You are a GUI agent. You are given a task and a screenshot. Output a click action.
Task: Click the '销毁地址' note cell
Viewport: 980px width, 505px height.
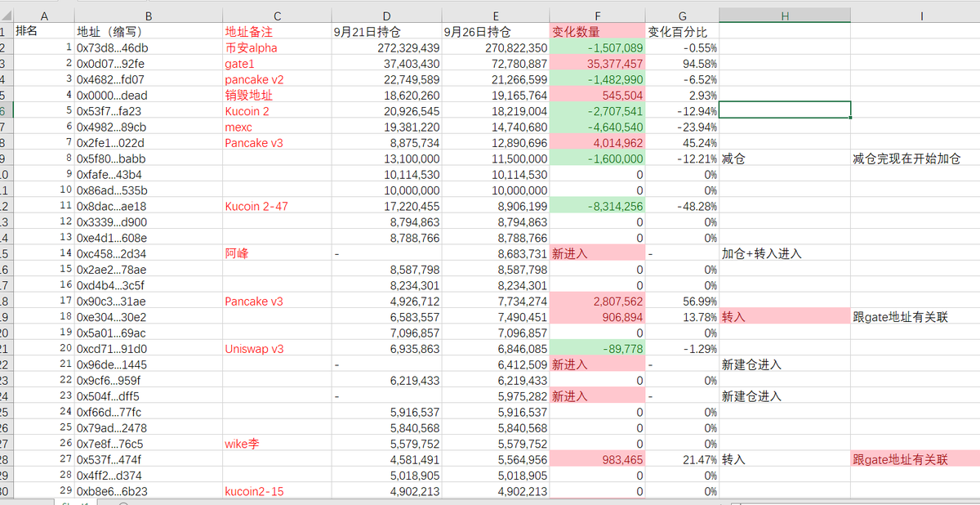[x=277, y=95]
